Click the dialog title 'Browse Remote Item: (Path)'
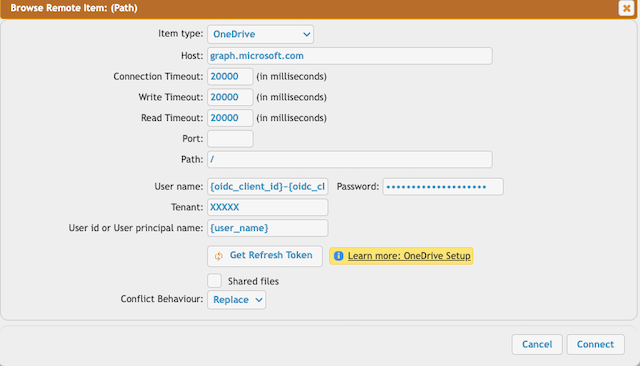This screenshot has width=640, height=366. pos(74,8)
